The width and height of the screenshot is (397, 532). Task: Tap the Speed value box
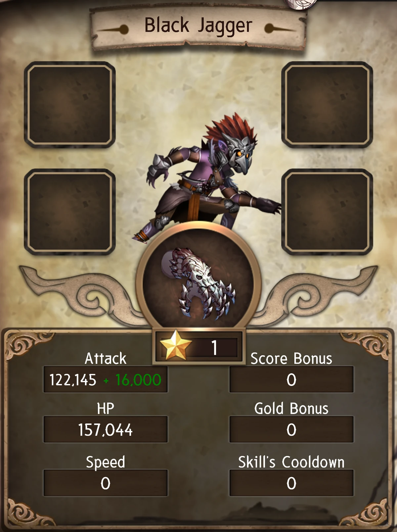(106, 483)
